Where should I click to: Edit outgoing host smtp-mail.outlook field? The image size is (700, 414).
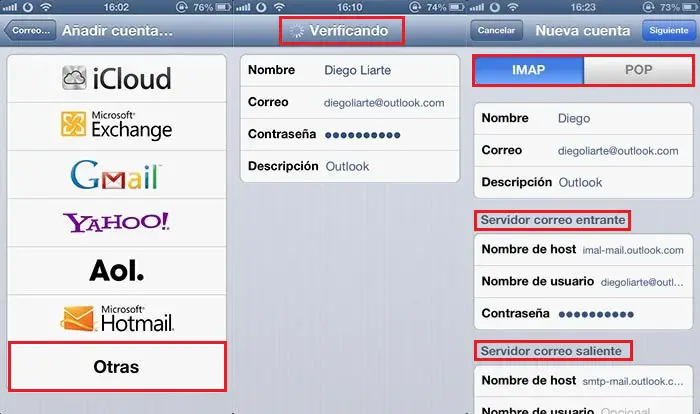[583, 381]
